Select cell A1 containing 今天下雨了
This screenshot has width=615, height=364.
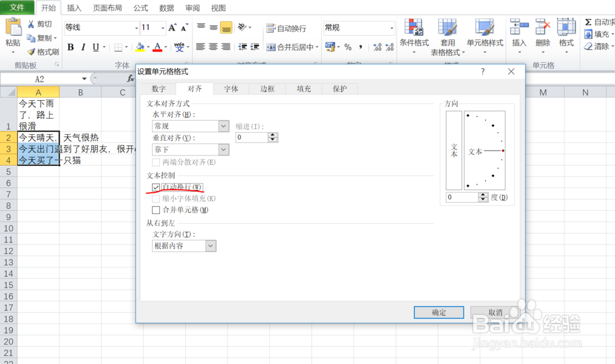38,114
